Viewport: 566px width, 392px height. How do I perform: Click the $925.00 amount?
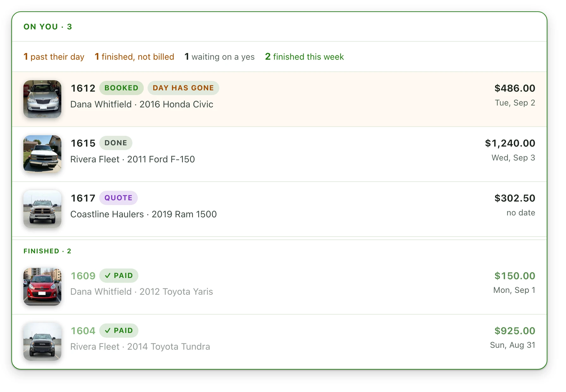pos(515,331)
